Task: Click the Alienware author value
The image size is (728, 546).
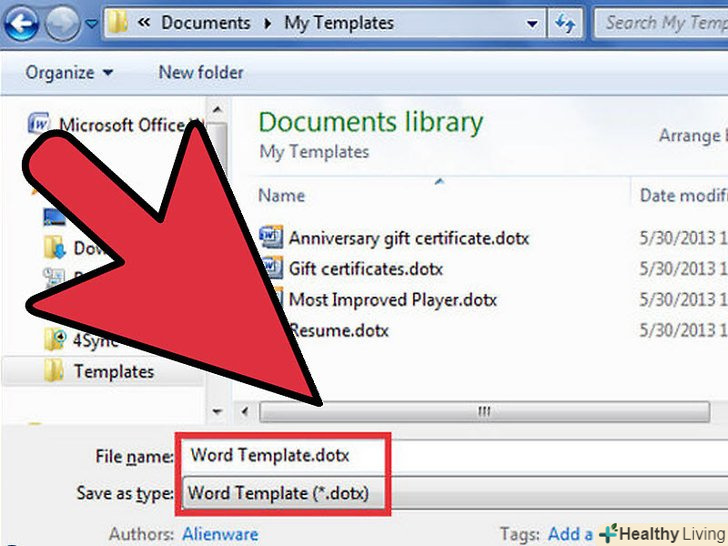Action: click(220, 534)
